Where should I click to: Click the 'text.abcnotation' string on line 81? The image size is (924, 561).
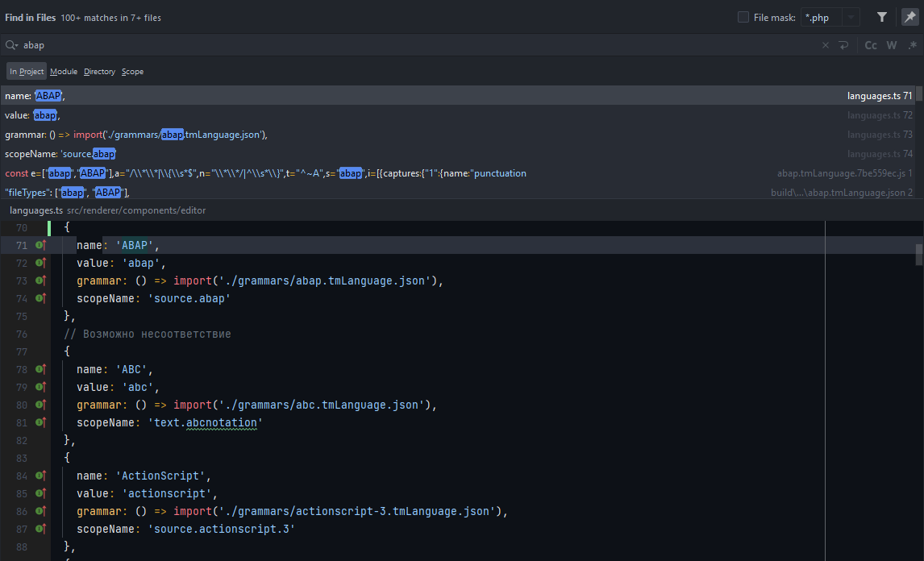coord(205,422)
